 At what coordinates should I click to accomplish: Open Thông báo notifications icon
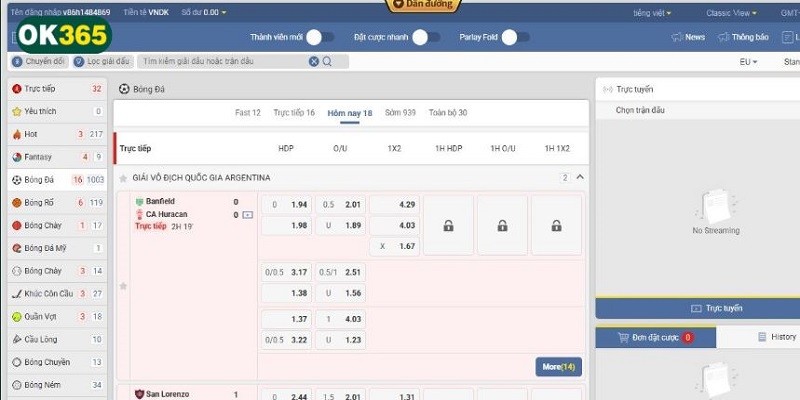[x=723, y=37]
